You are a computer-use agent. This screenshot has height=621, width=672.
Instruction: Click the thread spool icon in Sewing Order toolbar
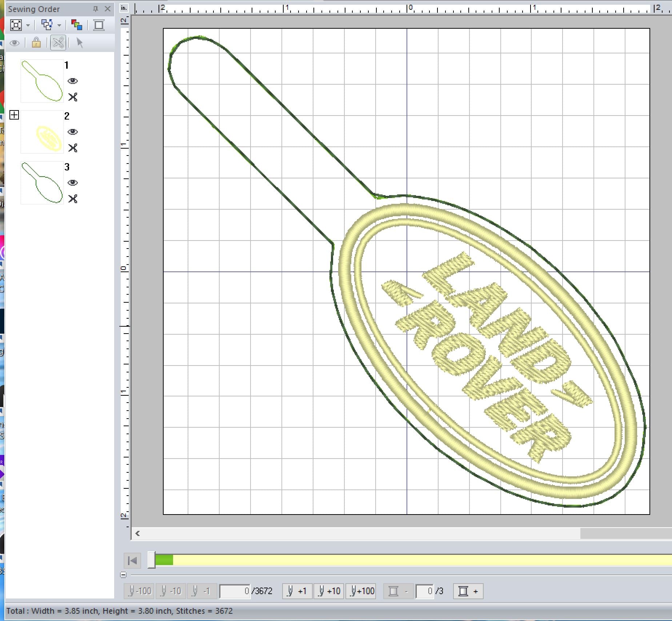pyautogui.click(x=99, y=25)
